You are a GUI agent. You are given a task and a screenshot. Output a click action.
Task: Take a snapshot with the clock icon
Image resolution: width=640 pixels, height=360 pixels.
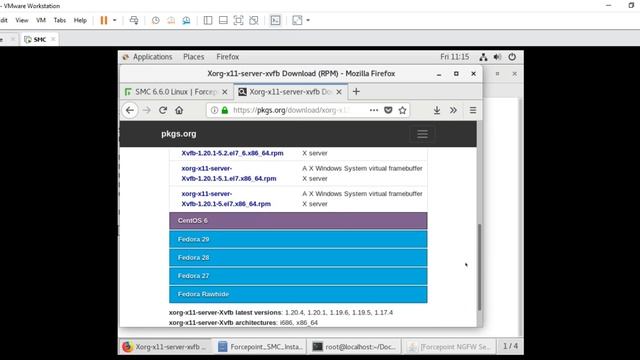coord(156,20)
